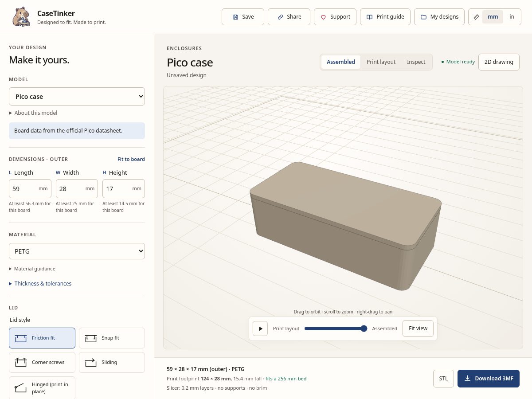This screenshot has height=399, width=532.
Task: Click the download arrow icon in Download 3MF
Action: point(467,379)
